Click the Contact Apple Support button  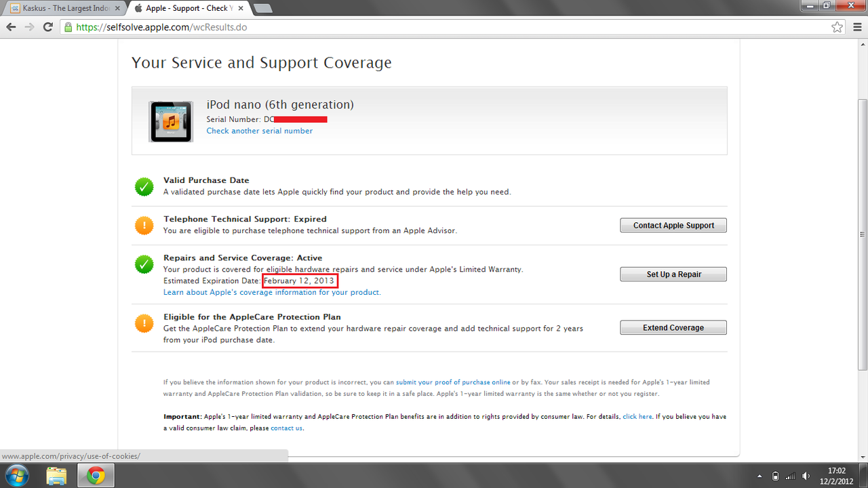point(673,225)
